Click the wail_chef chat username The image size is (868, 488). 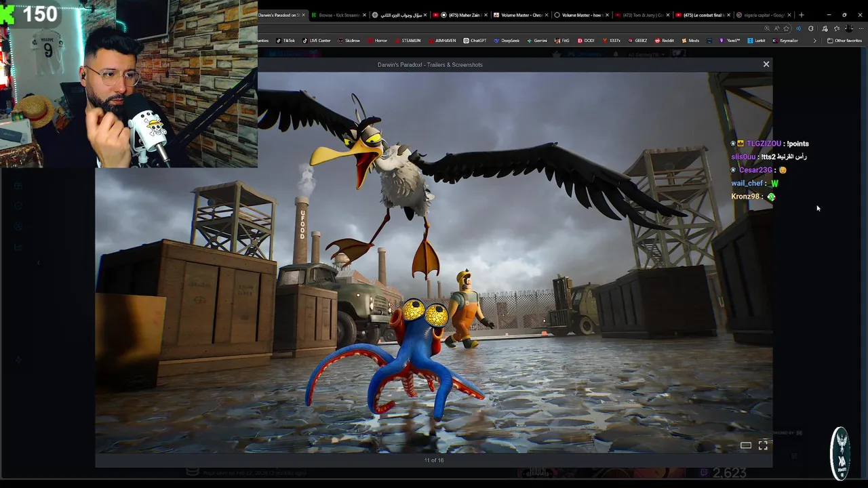coord(747,184)
